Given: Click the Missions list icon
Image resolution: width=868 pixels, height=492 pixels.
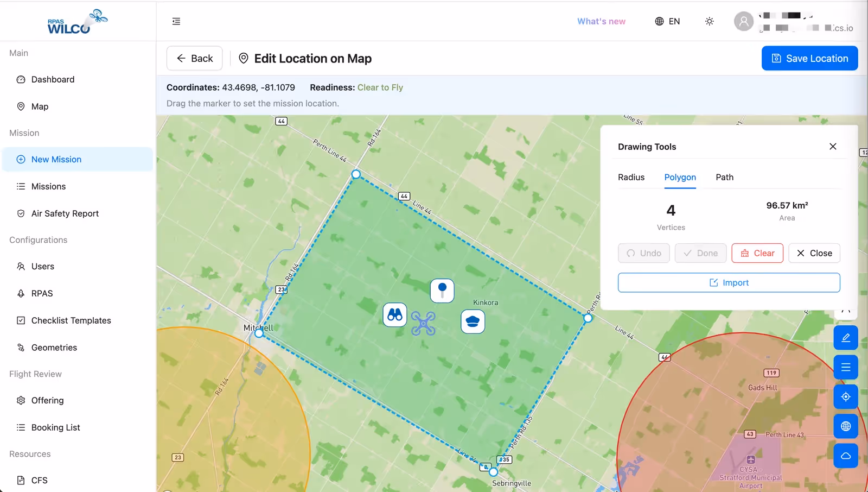Looking at the screenshot, I should coord(21,186).
